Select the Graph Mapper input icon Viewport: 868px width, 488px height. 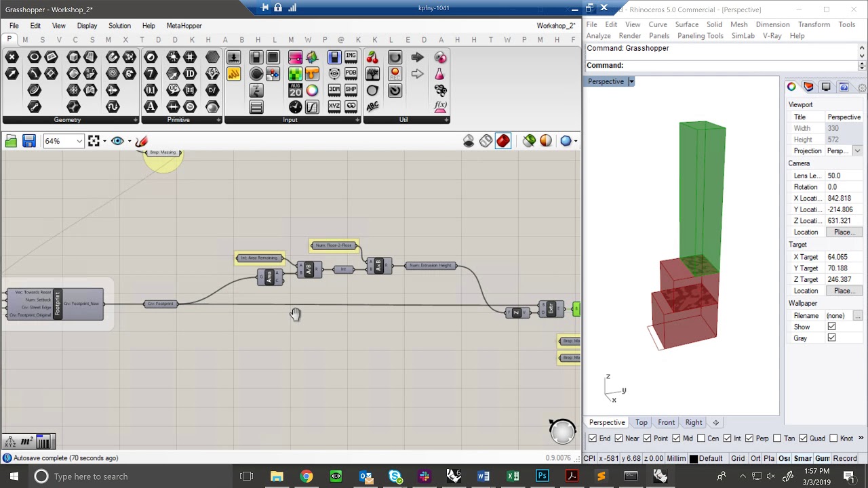click(312, 106)
